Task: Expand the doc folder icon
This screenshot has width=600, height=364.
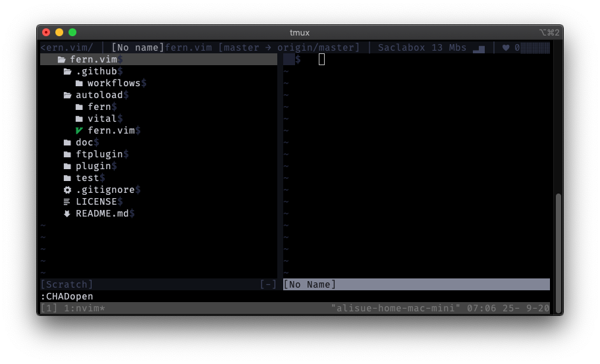Action: 67,143
